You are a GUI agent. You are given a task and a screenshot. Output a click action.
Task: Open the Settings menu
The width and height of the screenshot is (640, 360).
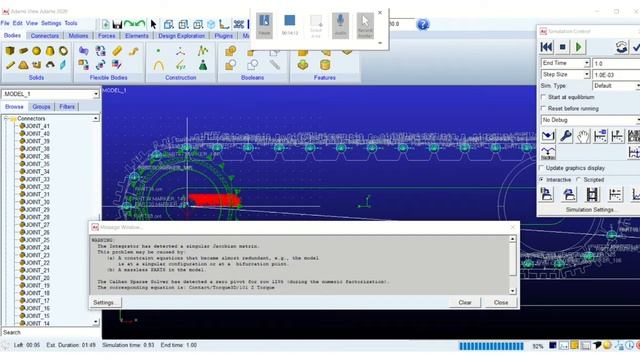(x=51, y=23)
